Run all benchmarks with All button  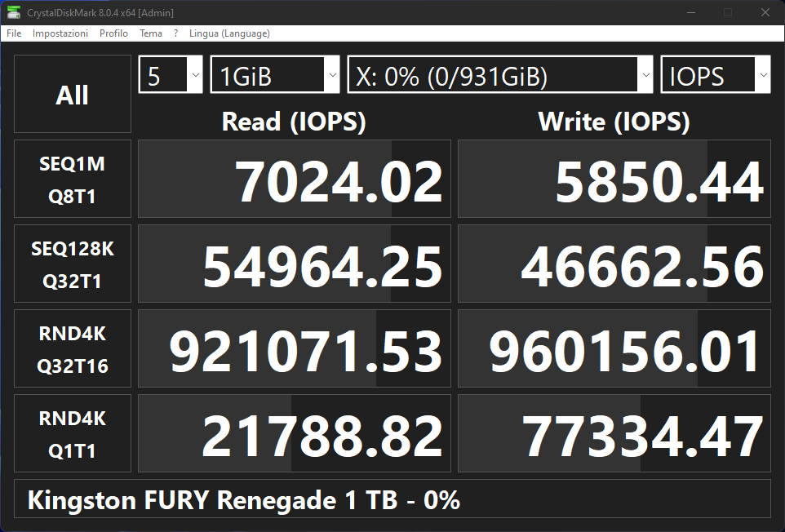pyautogui.click(x=73, y=94)
